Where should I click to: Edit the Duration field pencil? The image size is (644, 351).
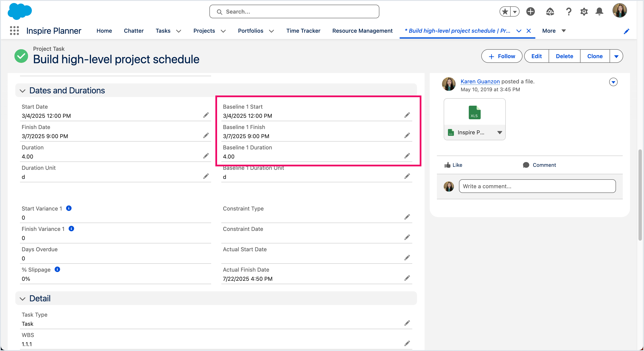[x=206, y=156]
